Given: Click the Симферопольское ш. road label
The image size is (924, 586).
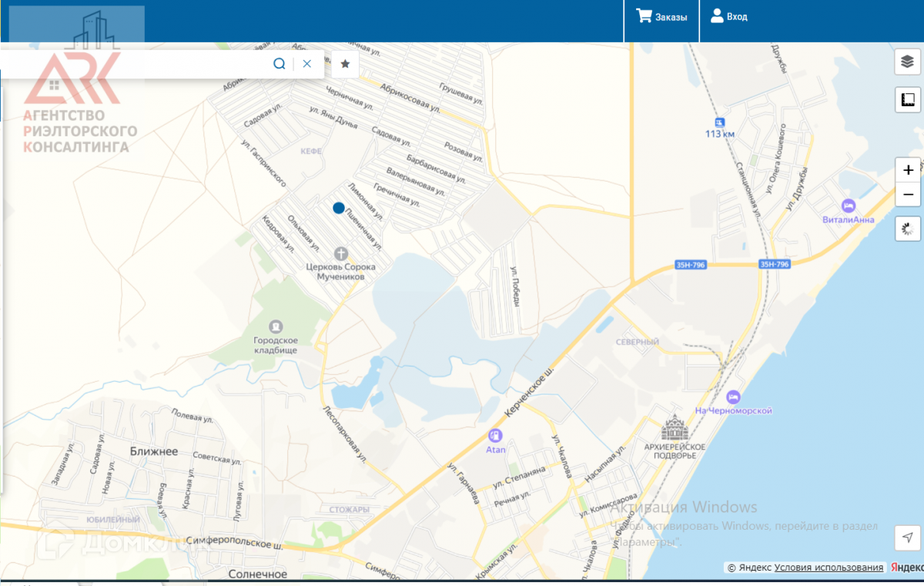Looking at the screenshot, I should point(233,544).
